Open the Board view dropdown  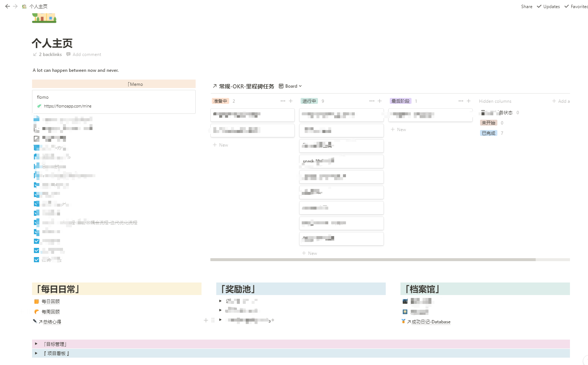290,86
